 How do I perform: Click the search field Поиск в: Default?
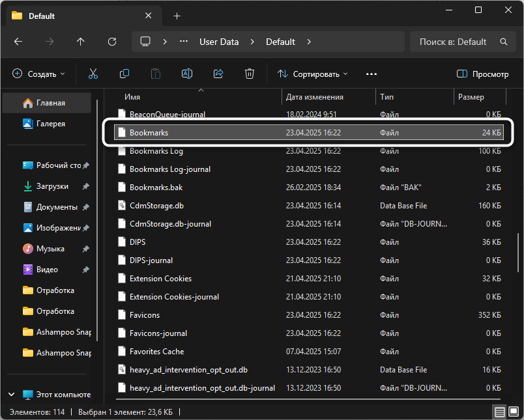[454, 42]
